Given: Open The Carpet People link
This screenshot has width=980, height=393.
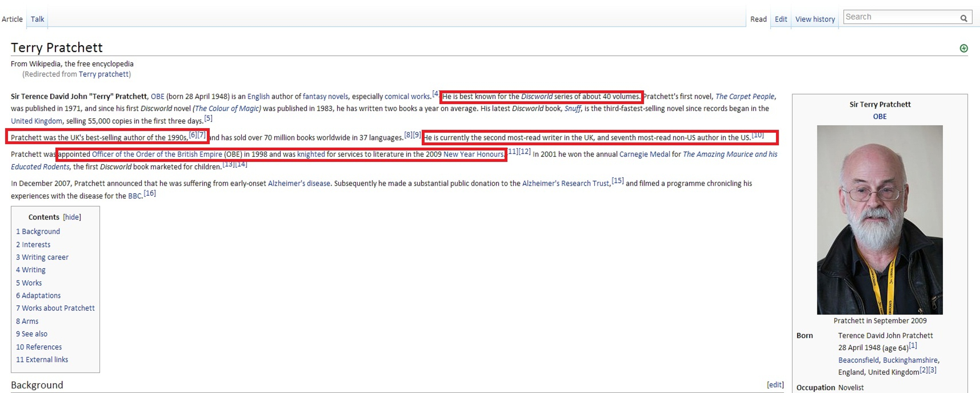Looking at the screenshot, I should [745, 96].
